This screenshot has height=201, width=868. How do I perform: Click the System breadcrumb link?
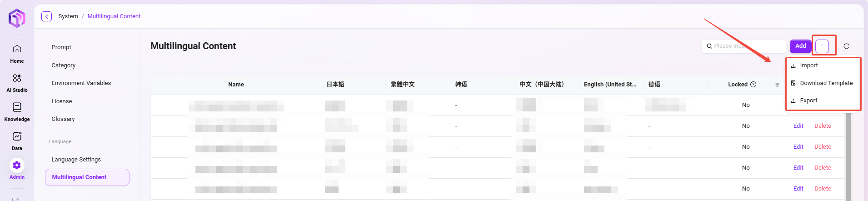pos(68,16)
